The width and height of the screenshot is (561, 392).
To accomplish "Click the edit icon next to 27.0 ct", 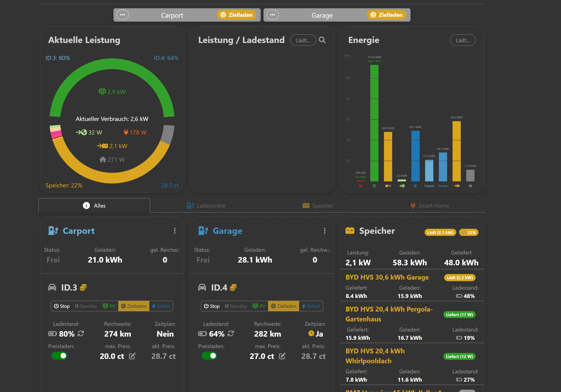I will (x=282, y=356).
